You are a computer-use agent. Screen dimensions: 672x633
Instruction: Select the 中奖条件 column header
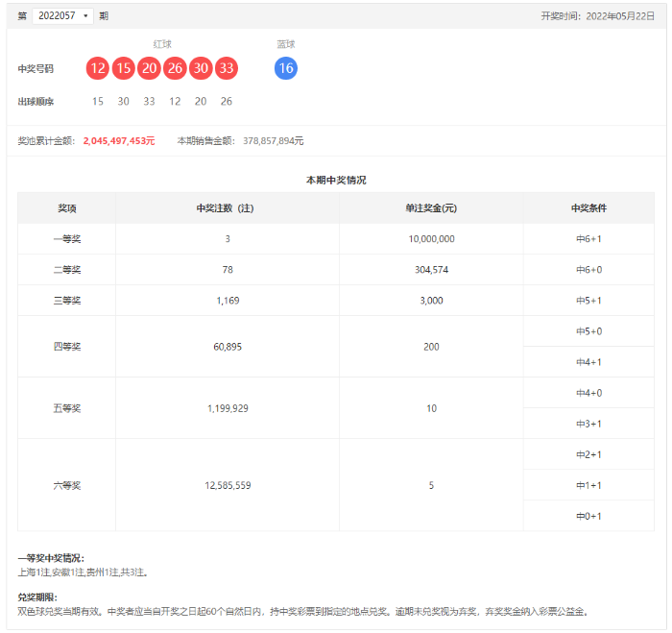588,208
